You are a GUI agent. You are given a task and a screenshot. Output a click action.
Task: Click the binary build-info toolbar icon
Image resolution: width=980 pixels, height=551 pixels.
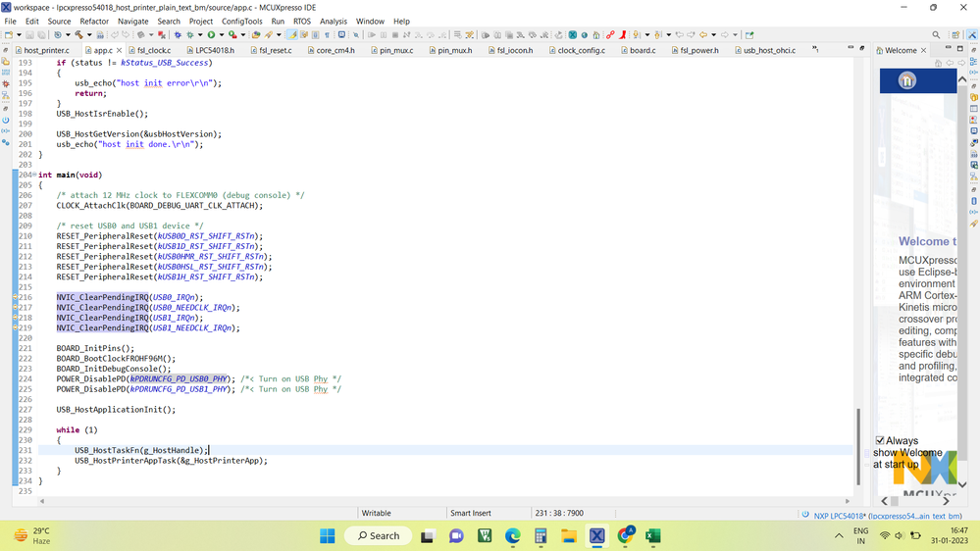100,35
